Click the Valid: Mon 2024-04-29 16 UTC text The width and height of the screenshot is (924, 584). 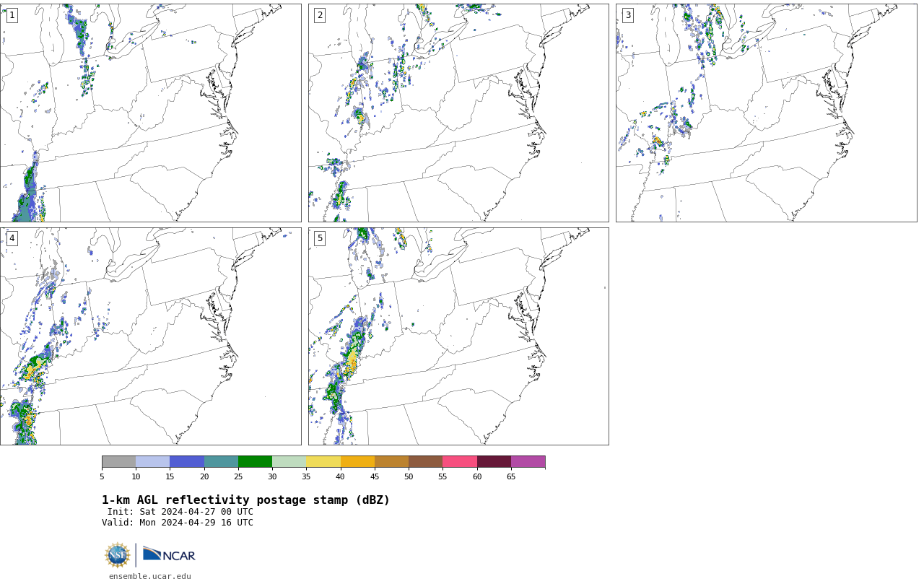(x=178, y=523)
